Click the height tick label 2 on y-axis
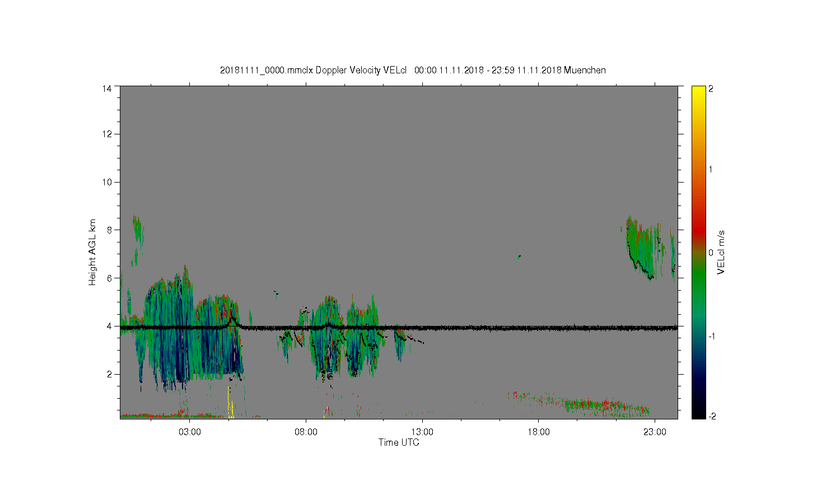840x504 pixels. click(110, 374)
